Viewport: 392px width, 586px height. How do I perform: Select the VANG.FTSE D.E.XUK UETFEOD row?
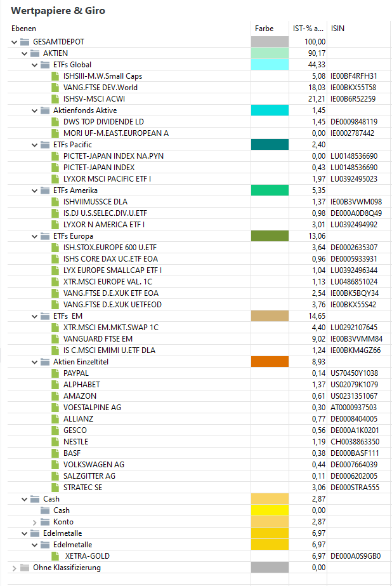pyautogui.click(x=199, y=305)
